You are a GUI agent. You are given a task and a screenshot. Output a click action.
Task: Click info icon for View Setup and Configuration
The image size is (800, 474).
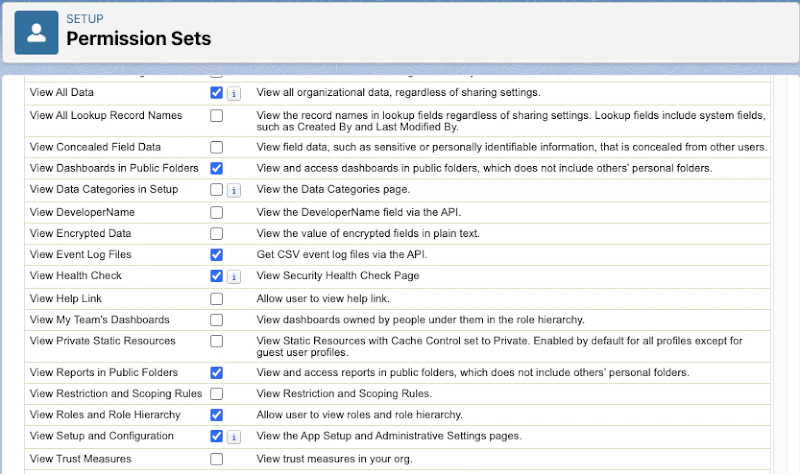[233, 437]
